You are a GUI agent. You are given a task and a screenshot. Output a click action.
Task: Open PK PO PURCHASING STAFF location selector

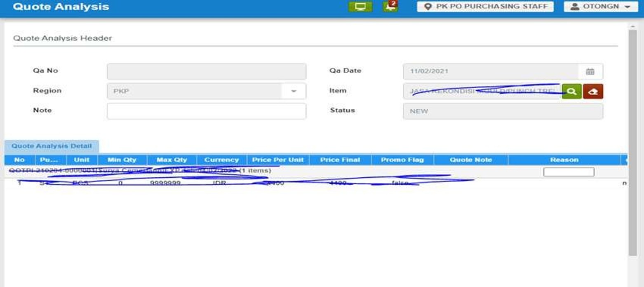click(485, 7)
